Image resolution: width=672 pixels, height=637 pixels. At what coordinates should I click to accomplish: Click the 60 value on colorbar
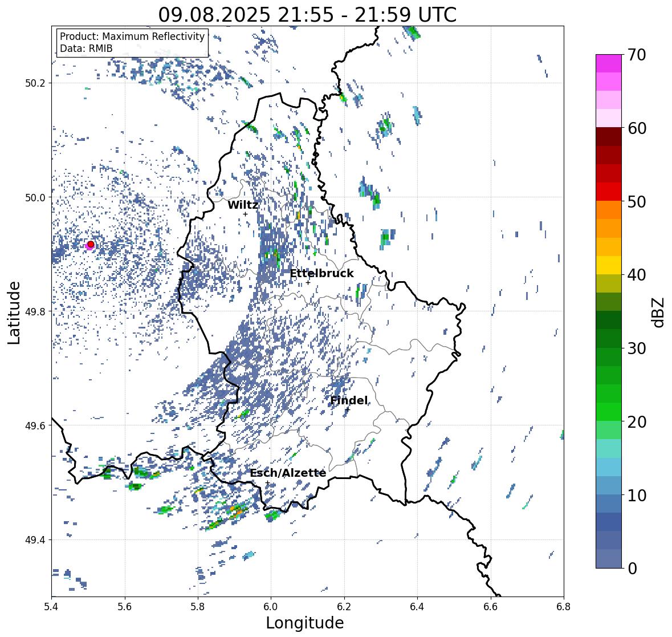[637, 128]
